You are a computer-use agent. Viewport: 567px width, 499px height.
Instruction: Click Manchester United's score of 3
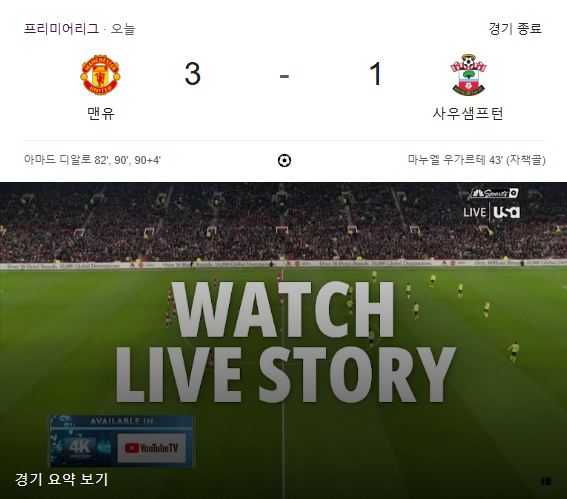192,74
